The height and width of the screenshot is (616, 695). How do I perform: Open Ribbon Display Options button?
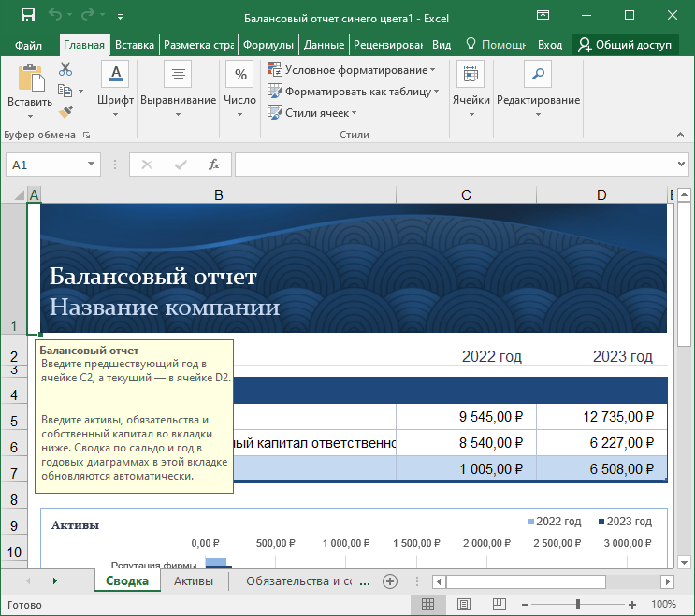(x=543, y=16)
